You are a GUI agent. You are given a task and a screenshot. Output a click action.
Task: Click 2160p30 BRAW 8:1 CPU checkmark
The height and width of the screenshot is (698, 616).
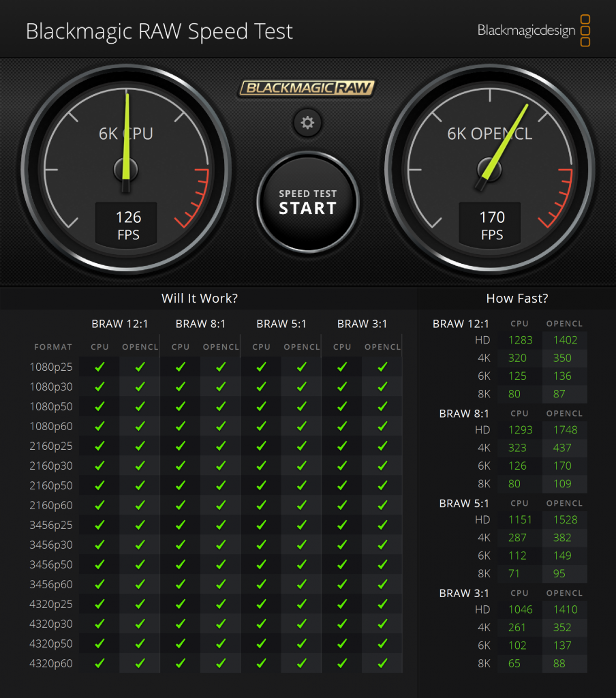click(181, 466)
